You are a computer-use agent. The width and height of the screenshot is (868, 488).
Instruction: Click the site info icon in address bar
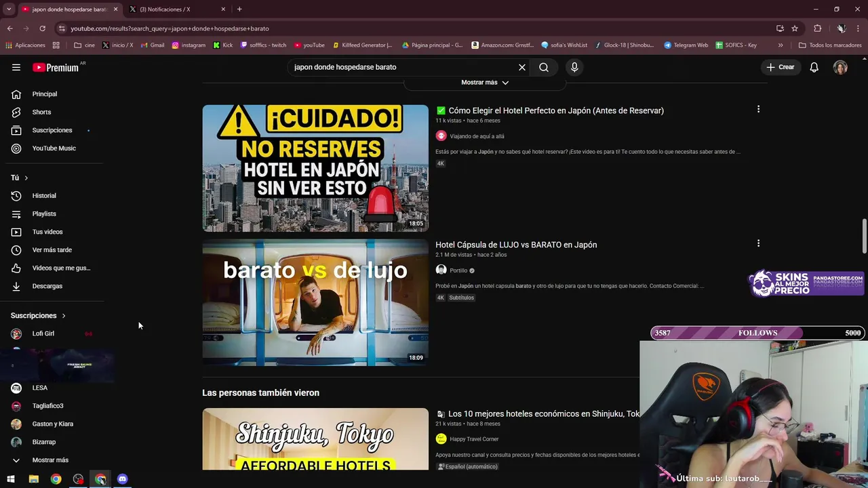(62, 28)
